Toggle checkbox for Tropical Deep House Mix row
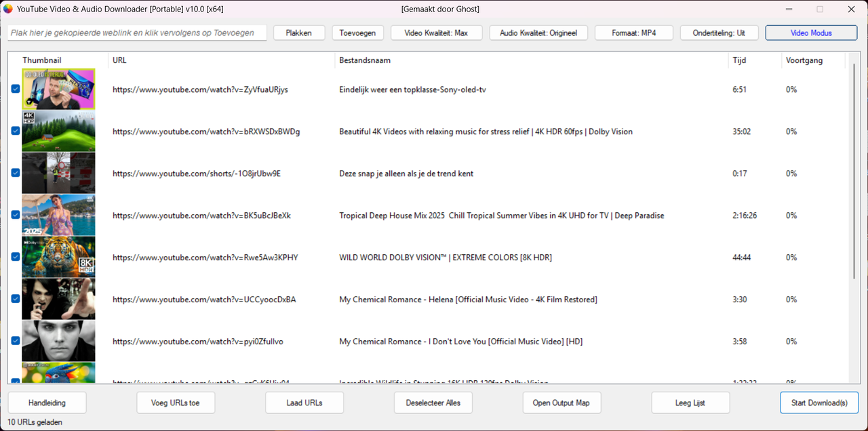The height and width of the screenshot is (431, 868). (16, 215)
